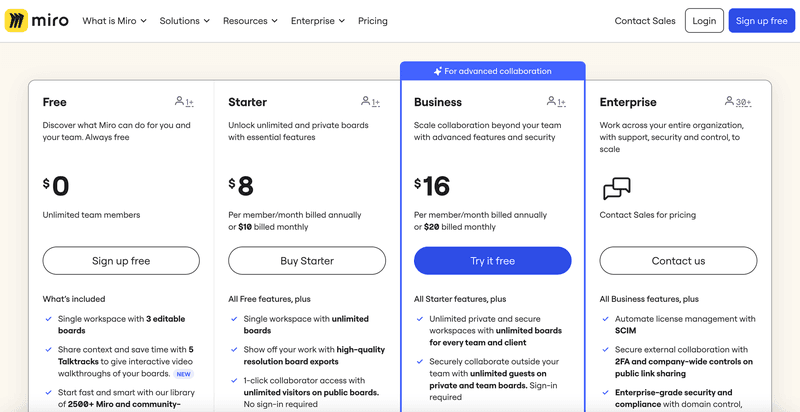Click the Miro logo icon
The height and width of the screenshot is (412, 800).
point(18,21)
